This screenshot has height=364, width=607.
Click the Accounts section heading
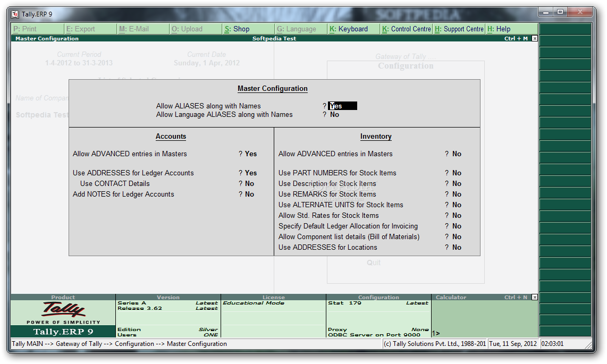point(171,137)
